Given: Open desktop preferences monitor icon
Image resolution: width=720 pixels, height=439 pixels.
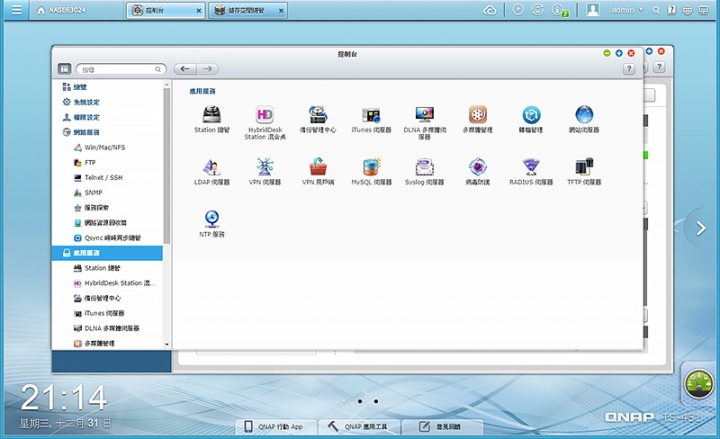Looking at the screenshot, I should [x=703, y=10].
